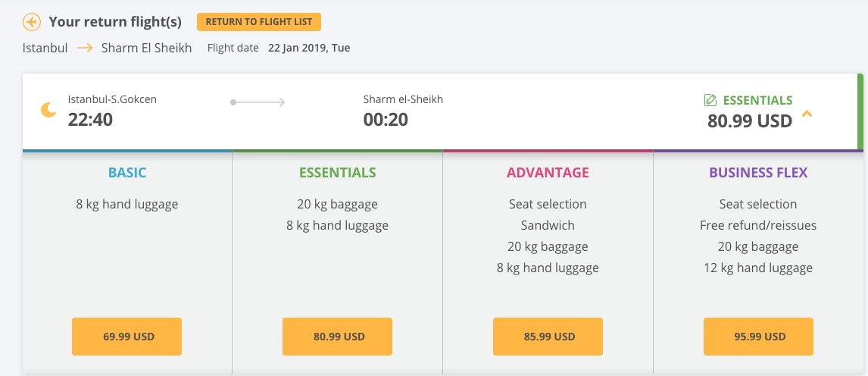Click the 22:40 departure time
The image size is (868, 376).
tap(90, 119)
